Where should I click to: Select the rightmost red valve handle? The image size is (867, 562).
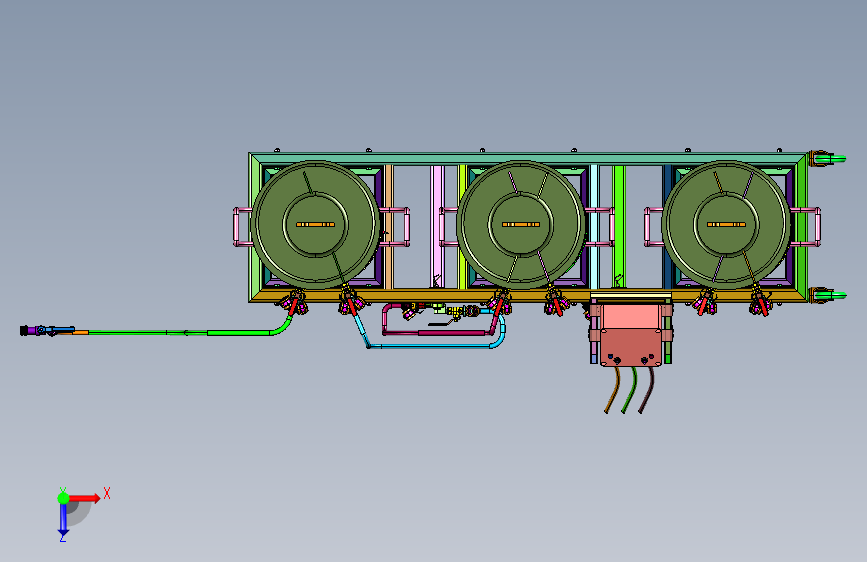tap(762, 306)
